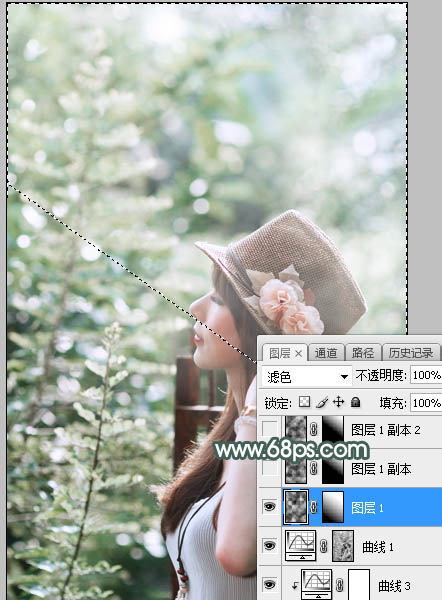Click the link icon on 图层 1 副本 2
This screenshot has width=442, height=600.
[314, 429]
